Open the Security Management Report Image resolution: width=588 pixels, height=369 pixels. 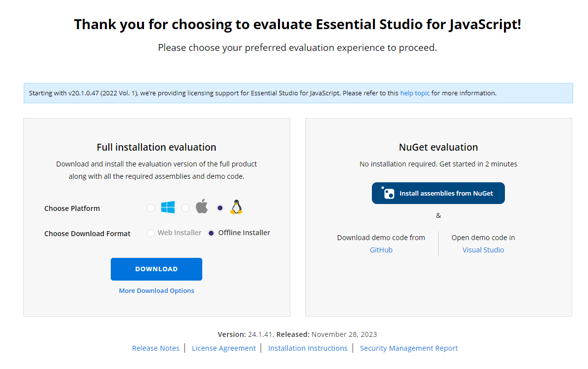click(x=409, y=348)
